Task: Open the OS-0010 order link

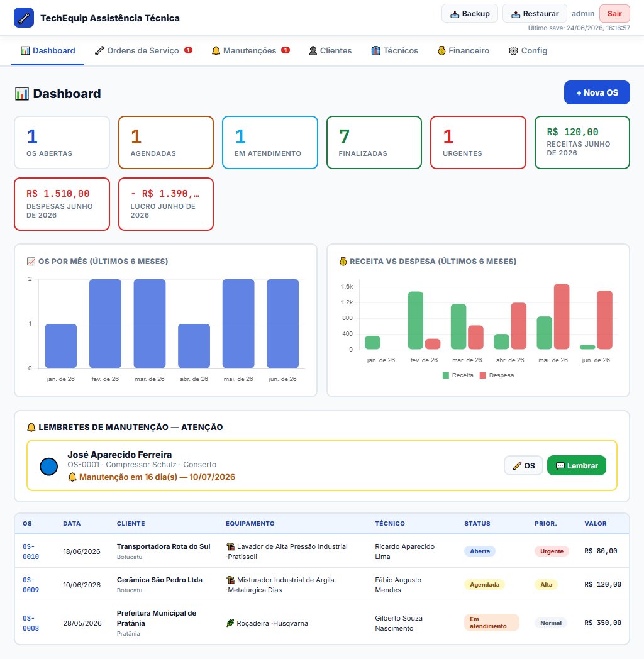Action: click(x=31, y=551)
